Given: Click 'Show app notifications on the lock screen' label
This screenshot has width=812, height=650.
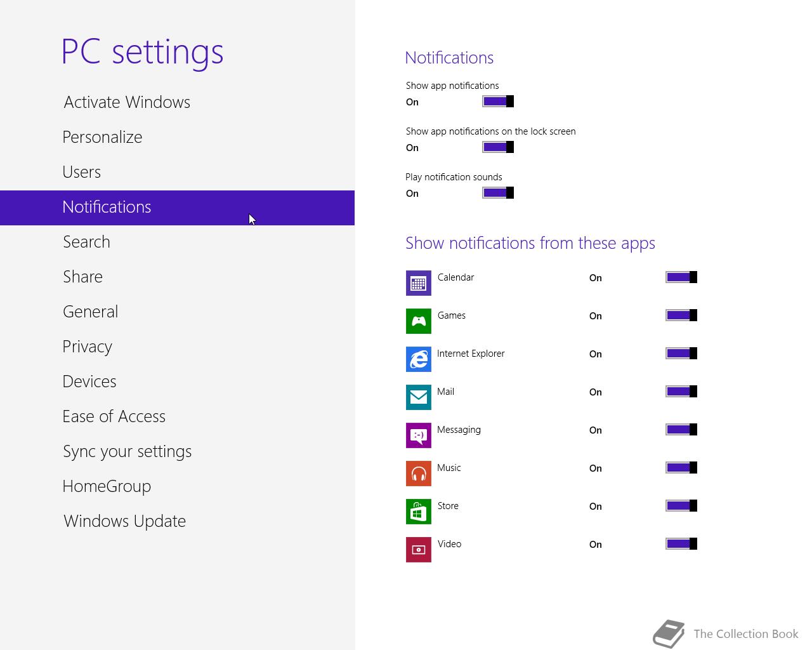Looking at the screenshot, I should point(491,131).
